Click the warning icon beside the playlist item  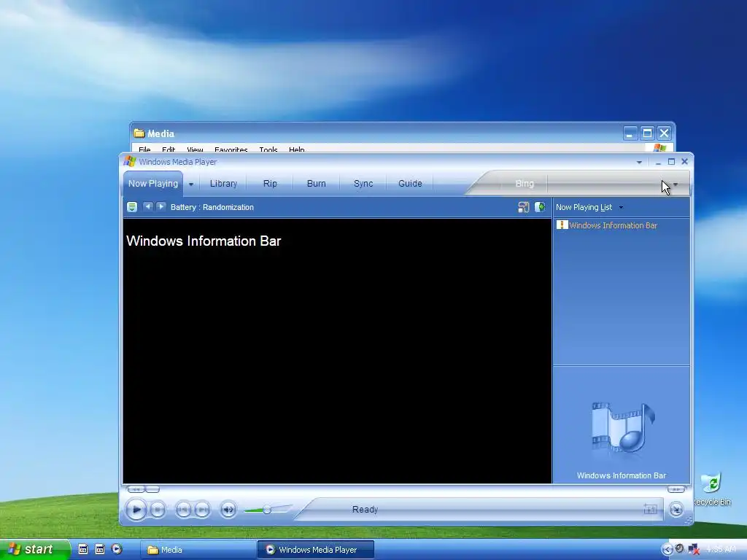click(562, 225)
